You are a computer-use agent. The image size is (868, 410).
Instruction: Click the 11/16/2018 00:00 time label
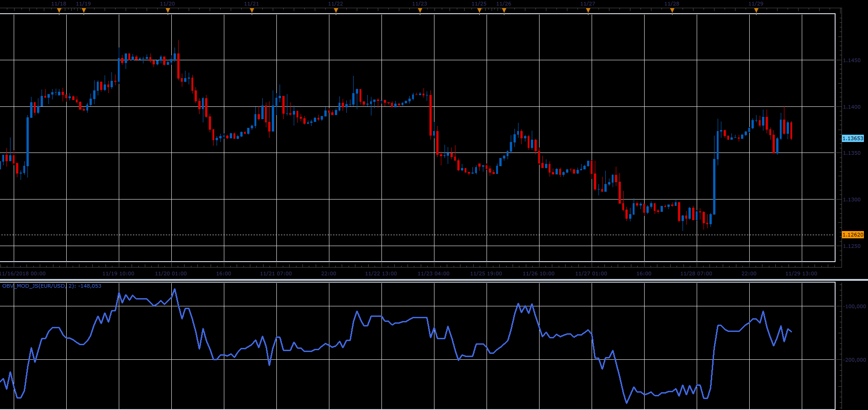point(23,273)
